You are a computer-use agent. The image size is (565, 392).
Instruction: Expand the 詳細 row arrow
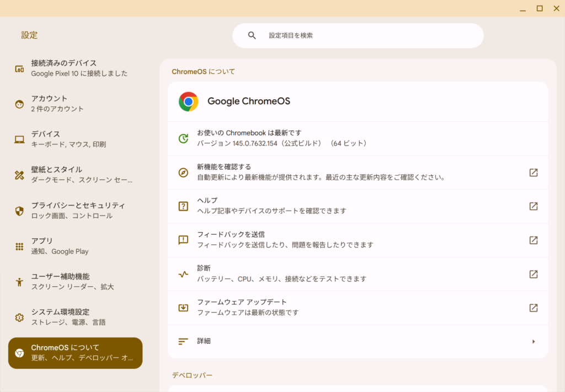tap(533, 342)
